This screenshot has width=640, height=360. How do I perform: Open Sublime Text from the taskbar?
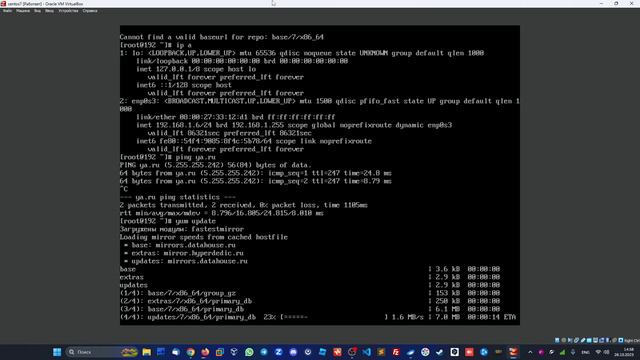coord(381,352)
